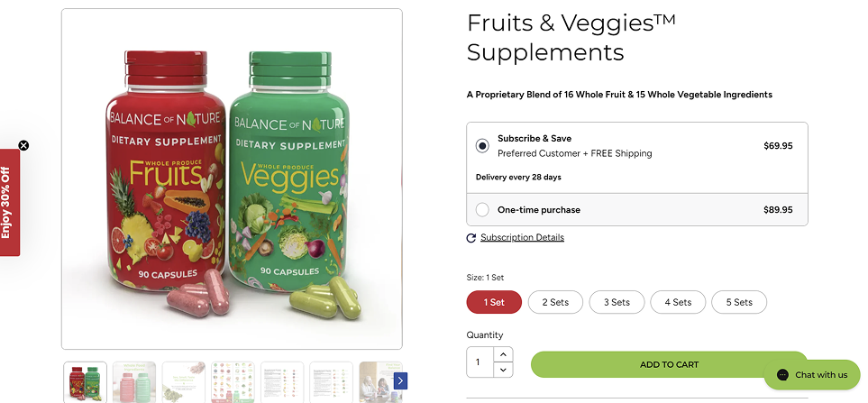Screen dimensions: 868x403
Task: Click next arrow in thumbnail carousel
Action: click(x=400, y=381)
